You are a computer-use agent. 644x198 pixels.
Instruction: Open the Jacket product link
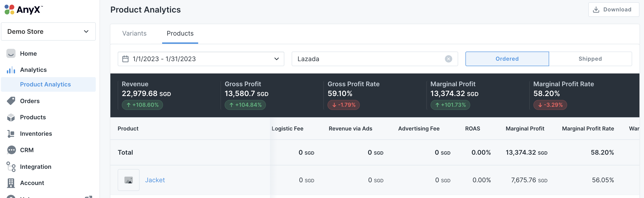click(155, 180)
